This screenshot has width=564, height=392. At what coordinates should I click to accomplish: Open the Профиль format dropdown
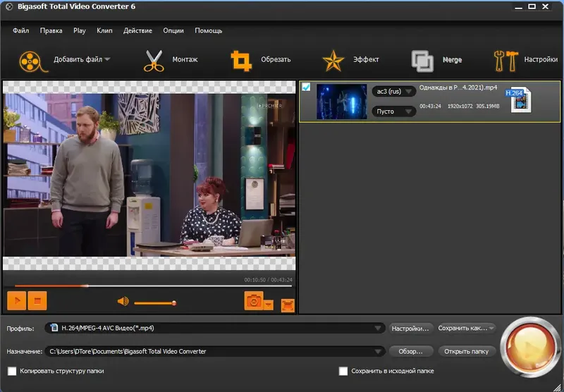click(215, 328)
